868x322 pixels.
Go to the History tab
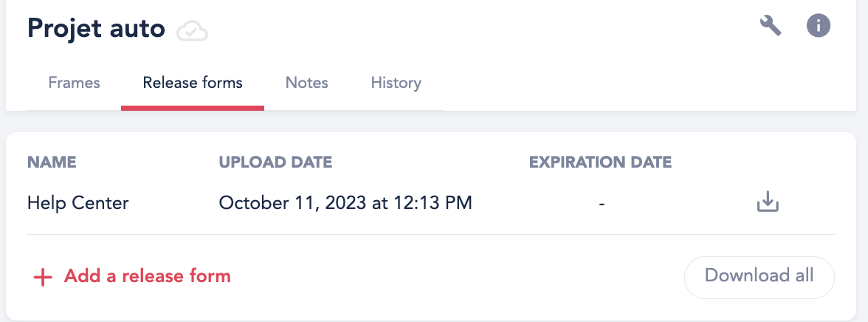click(396, 83)
